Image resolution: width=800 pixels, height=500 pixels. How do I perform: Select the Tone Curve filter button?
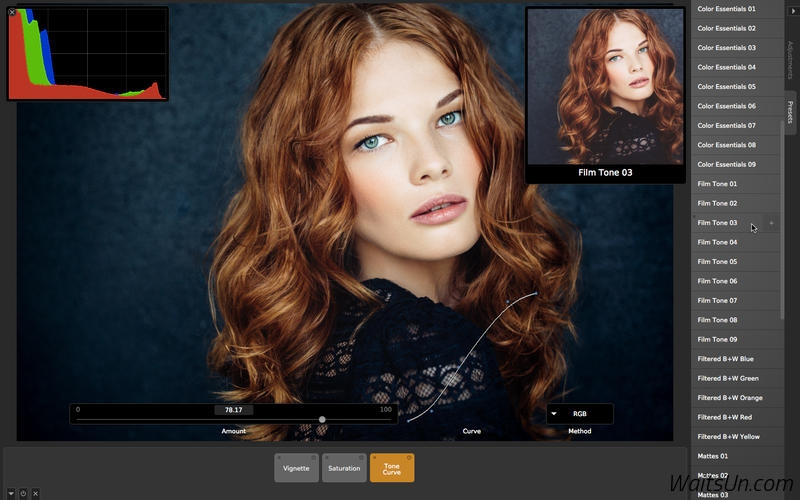point(392,468)
